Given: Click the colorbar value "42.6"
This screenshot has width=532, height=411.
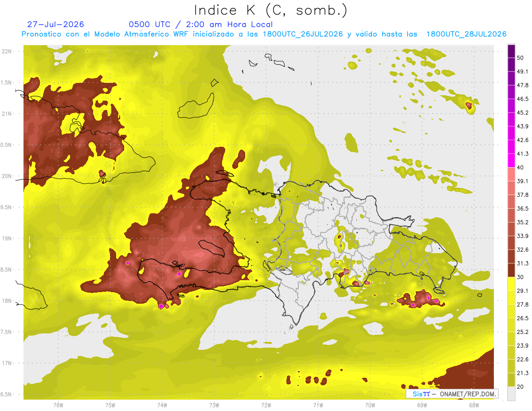Looking at the screenshot, I should pyautogui.click(x=522, y=140).
